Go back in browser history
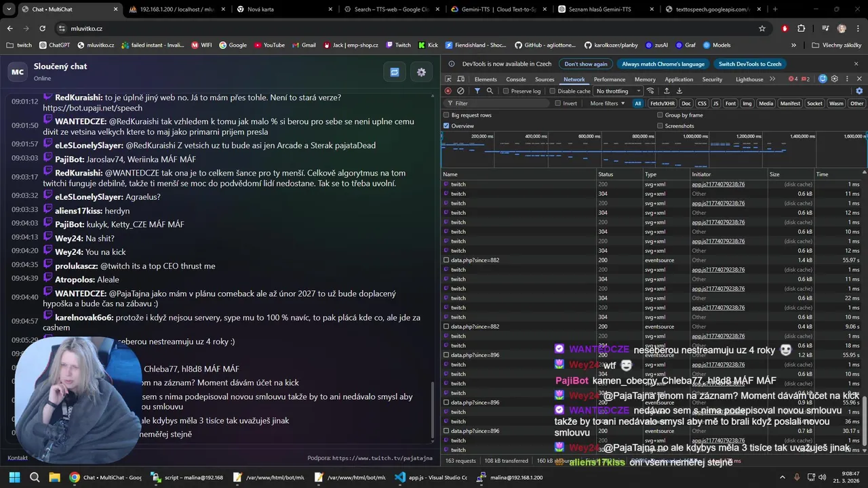The height and width of the screenshot is (488, 868). click(x=9, y=28)
